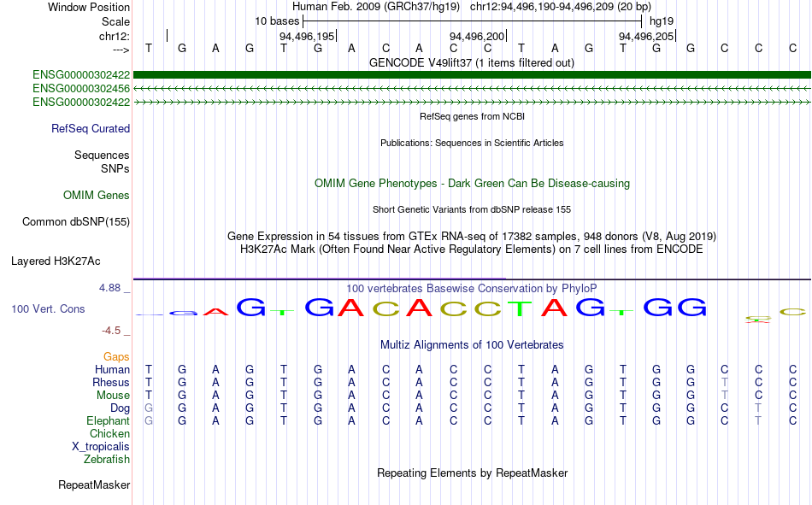Click the chr12: ruler label
This screenshot has height=505, width=812.
click(115, 36)
